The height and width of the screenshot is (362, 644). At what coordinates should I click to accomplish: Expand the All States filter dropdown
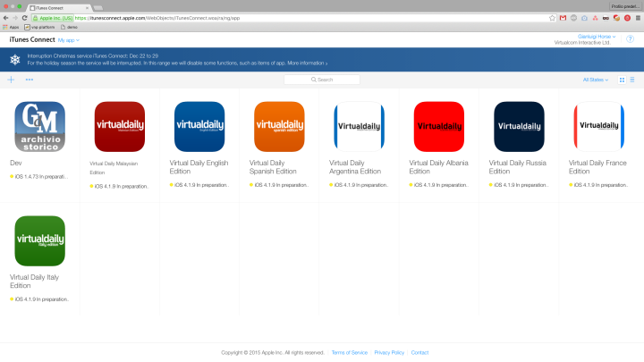[596, 80]
